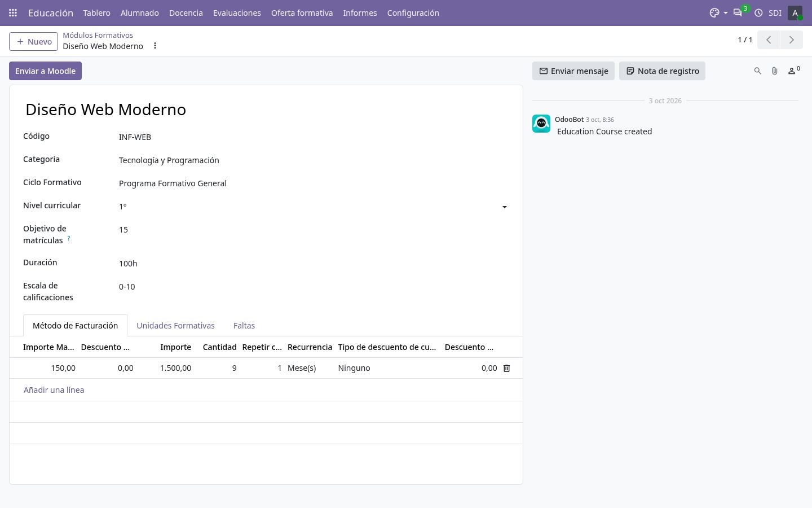Show the followers icon

pos(793,71)
